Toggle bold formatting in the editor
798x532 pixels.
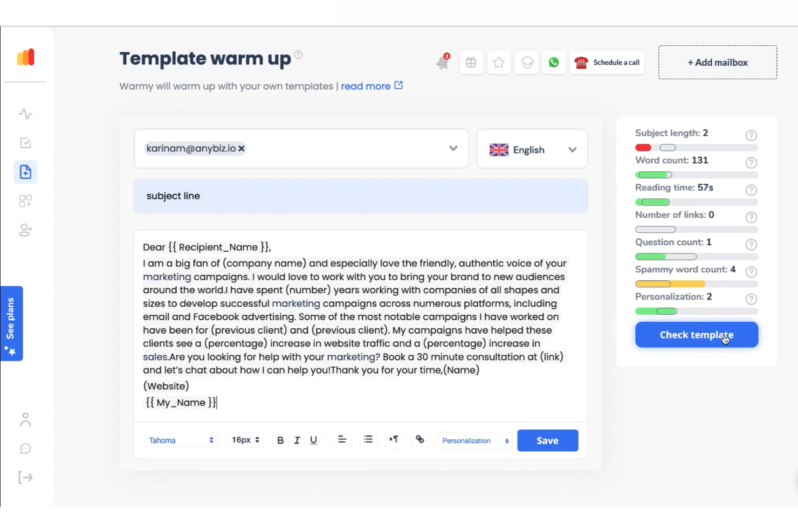280,440
